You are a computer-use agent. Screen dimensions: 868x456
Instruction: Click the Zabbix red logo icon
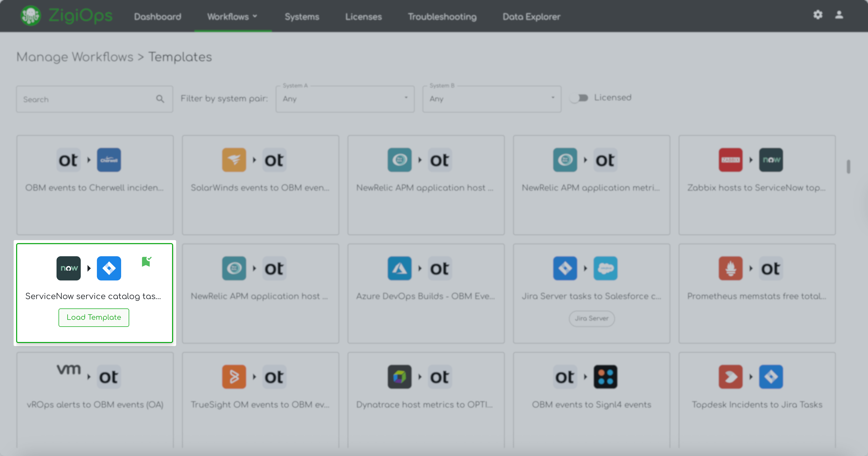[730, 160]
